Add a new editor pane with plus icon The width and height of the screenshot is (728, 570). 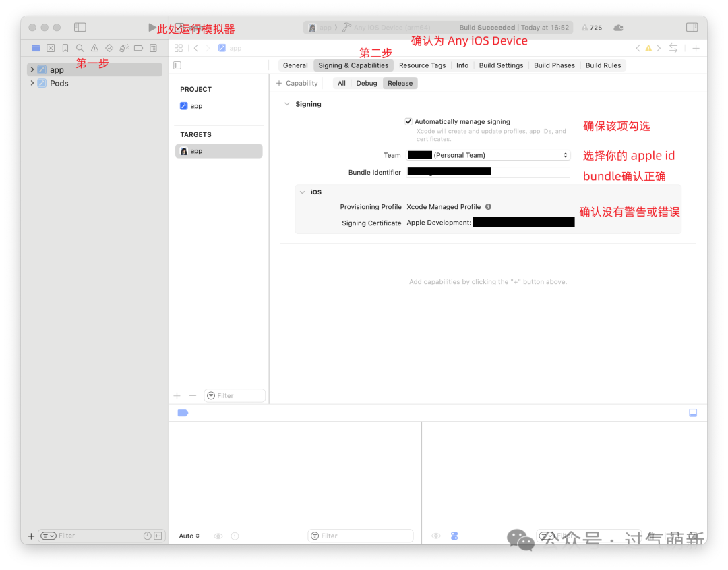(696, 48)
